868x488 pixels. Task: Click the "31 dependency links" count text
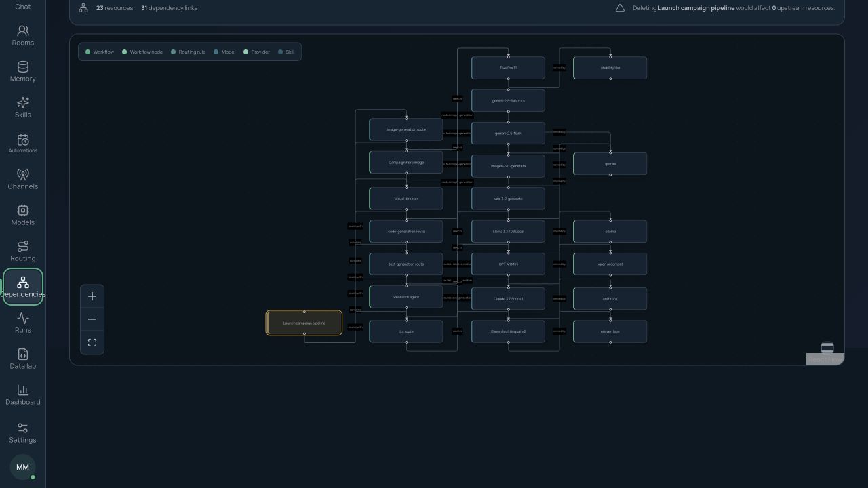point(170,8)
